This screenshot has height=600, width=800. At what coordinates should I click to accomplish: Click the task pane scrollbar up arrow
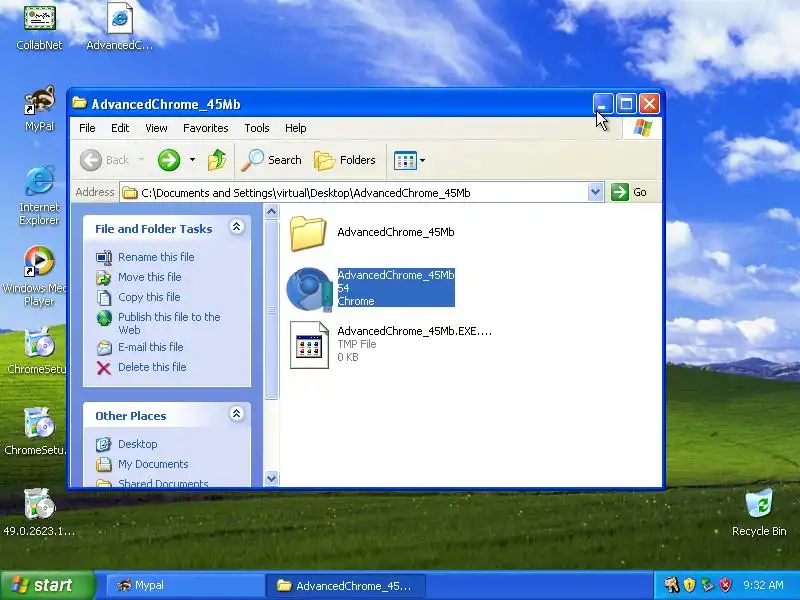click(271, 211)
